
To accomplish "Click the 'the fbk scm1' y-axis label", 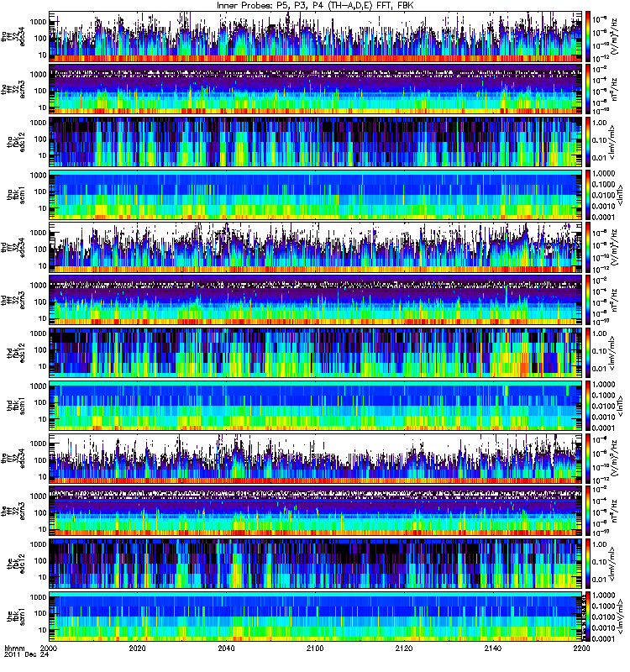I will (16, 617).
